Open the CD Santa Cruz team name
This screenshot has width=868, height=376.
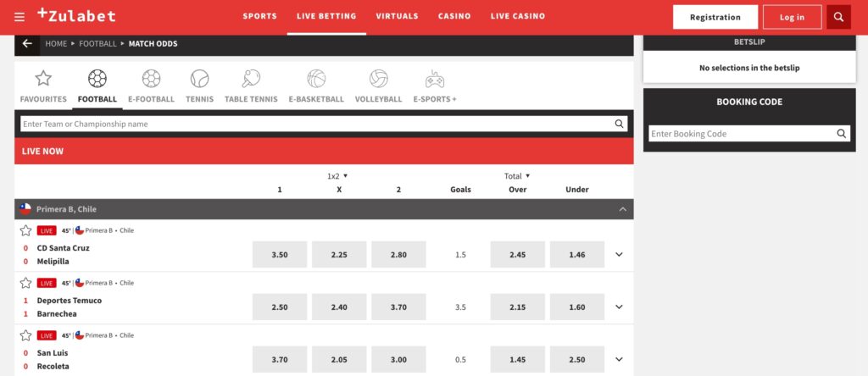pos(63,248)
